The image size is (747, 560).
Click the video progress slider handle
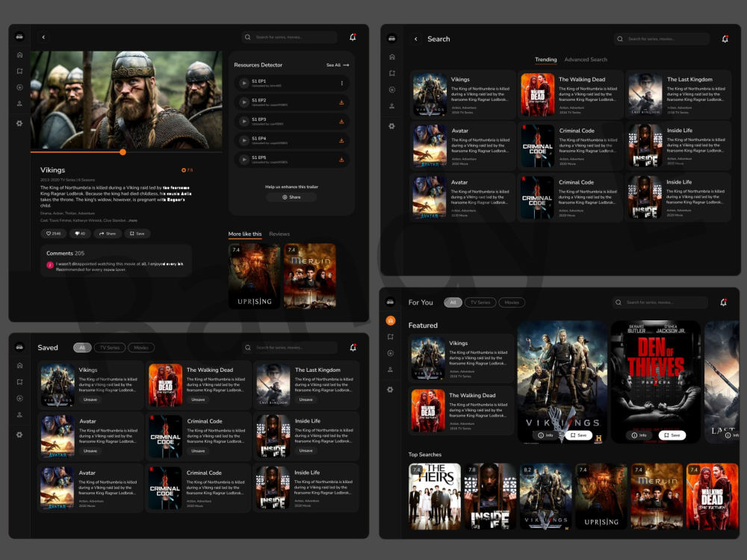pyautogui.click(x=123, y=152)
